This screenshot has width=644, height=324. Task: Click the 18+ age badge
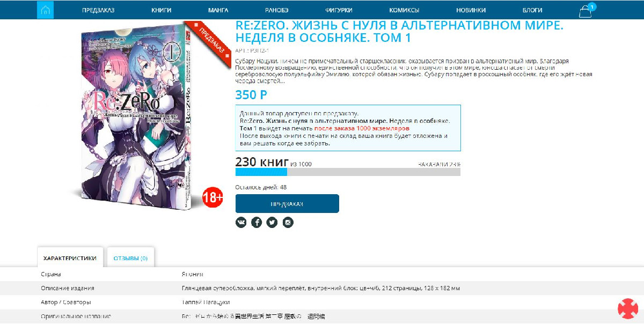(x=213, y=197)
